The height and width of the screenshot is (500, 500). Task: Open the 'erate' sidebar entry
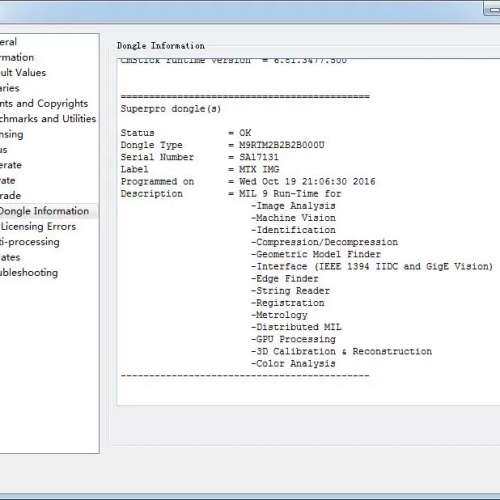(x=11, y=165)
